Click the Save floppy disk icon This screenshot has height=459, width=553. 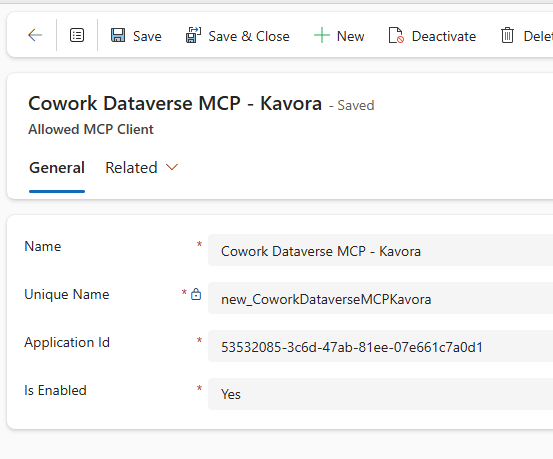(x=118, y=35)
